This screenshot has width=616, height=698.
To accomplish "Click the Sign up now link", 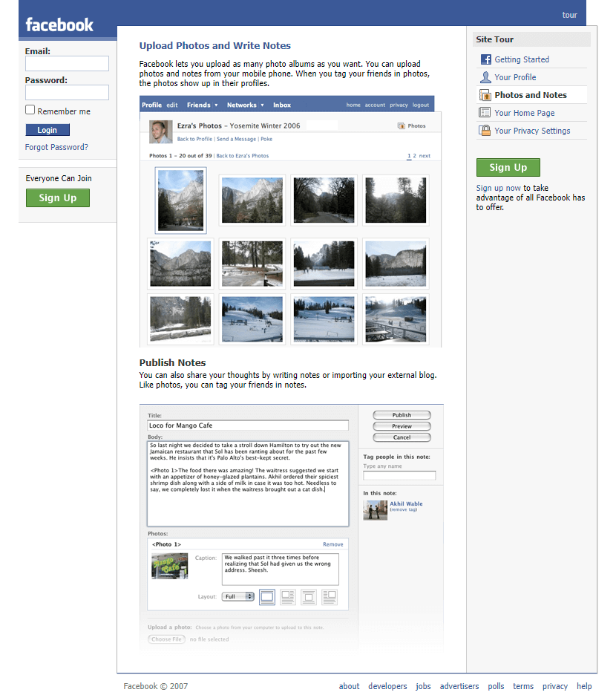I will (498, 188).
